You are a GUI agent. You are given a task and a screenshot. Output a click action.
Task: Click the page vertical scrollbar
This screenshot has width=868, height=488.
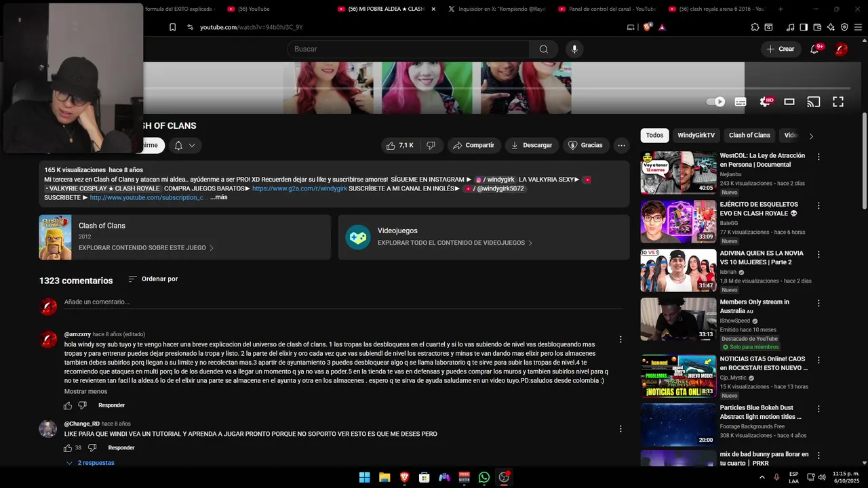pyautogui.click(x=864, y=161)
